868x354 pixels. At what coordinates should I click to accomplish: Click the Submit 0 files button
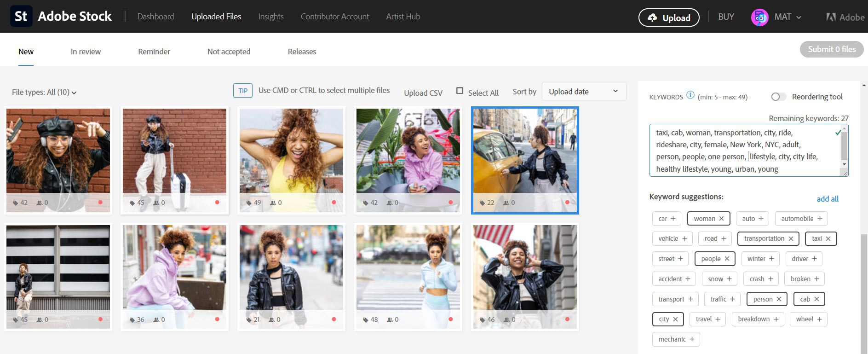pos(832,49)
